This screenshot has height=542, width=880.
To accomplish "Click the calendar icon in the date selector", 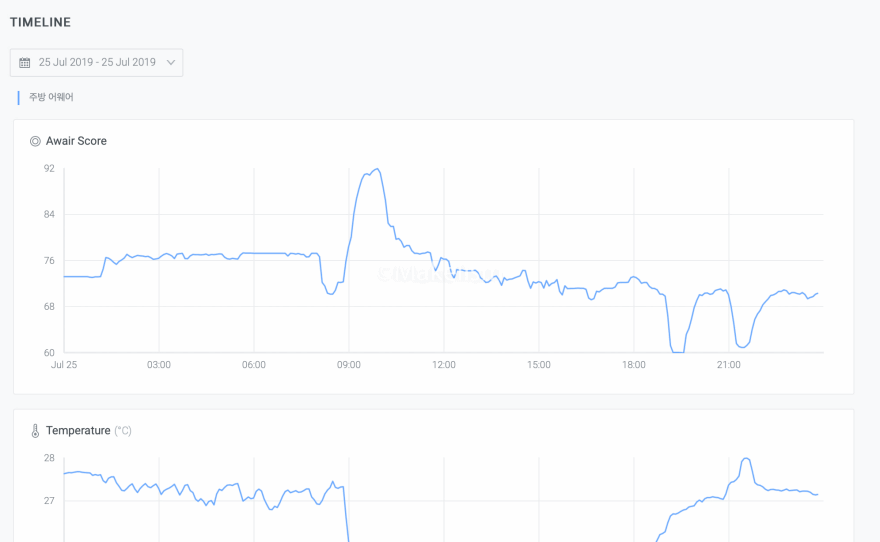I will click(25, 62).
